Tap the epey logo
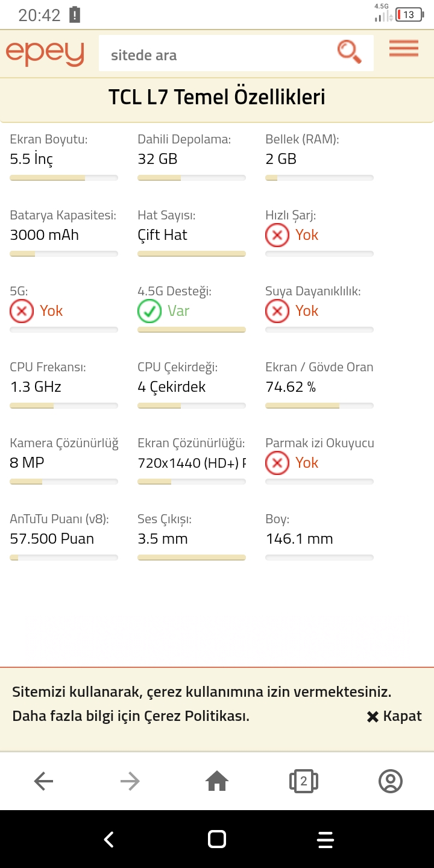Screen dimensions: 434x868 [x=45, y=54]
